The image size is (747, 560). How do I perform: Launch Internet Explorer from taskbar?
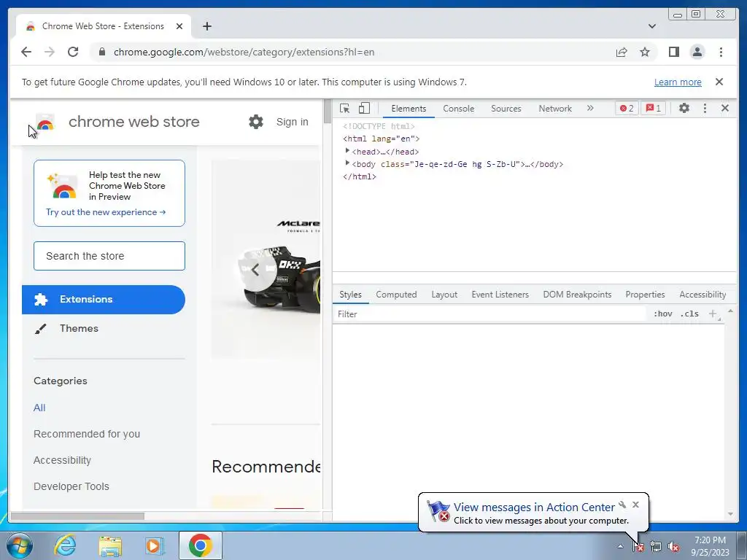tap(65, 545)
